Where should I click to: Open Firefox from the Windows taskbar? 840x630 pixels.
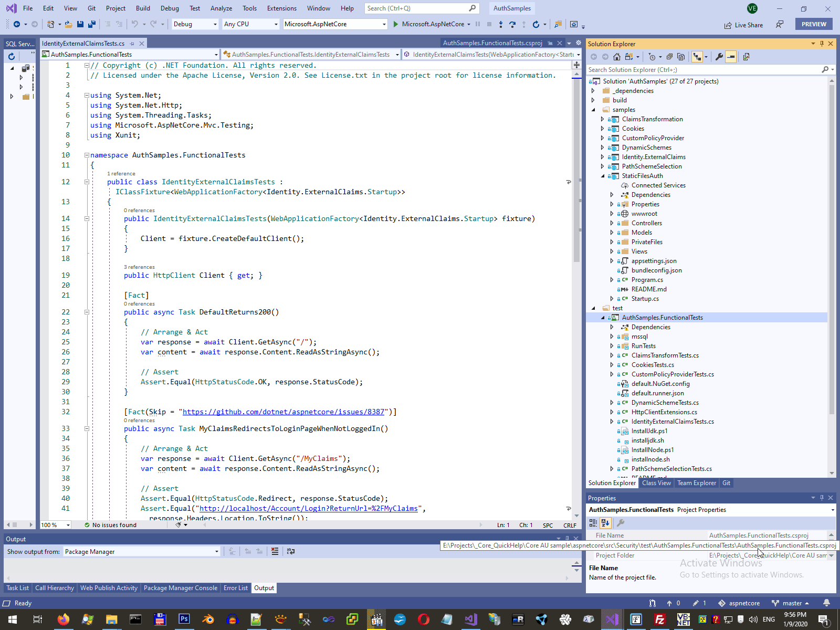(63, 619)
